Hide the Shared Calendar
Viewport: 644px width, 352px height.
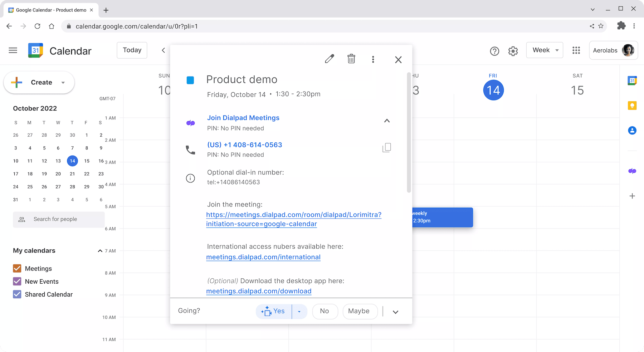17,294
